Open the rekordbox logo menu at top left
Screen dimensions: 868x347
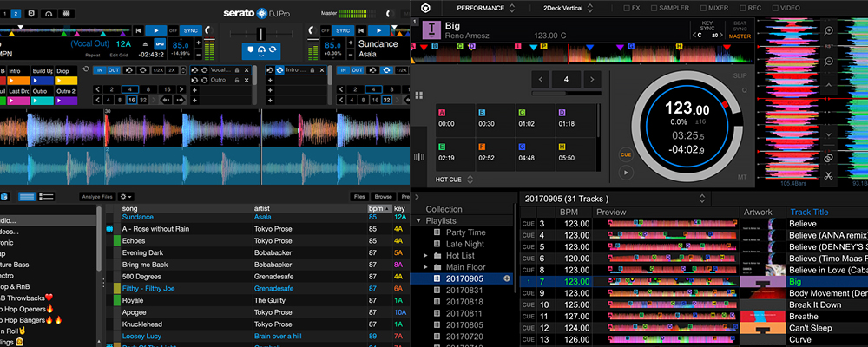[x=426, y=8]
